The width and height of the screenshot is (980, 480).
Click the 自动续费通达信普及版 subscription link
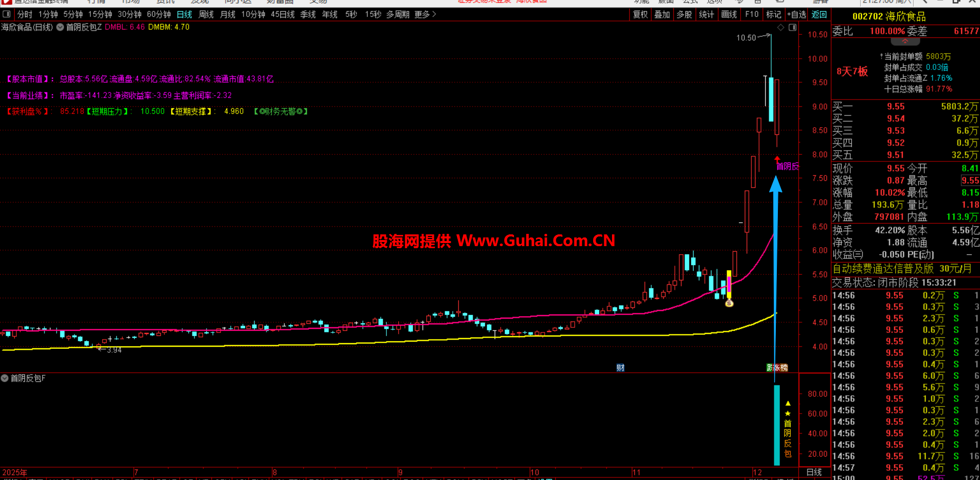coord(902,269)
